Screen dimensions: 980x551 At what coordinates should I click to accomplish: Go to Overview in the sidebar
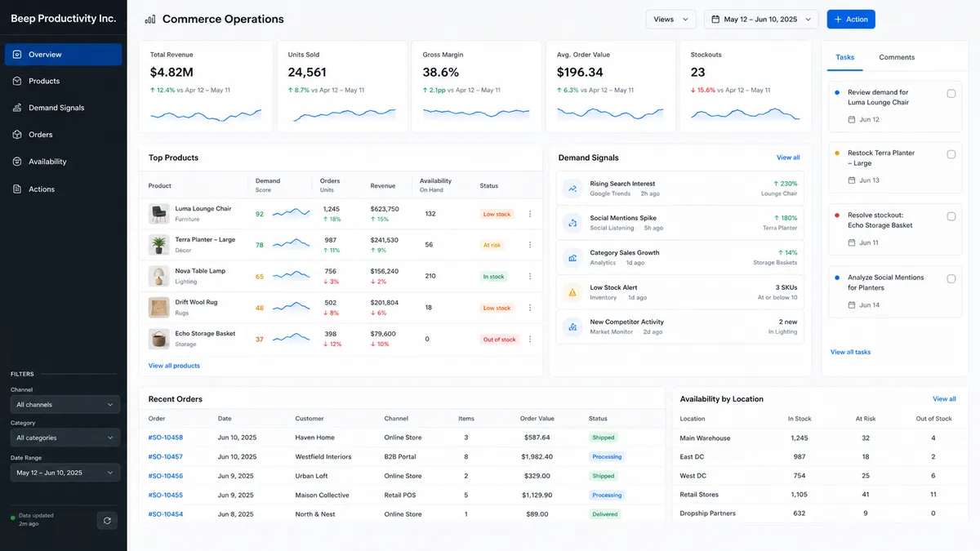click(63, 55)
